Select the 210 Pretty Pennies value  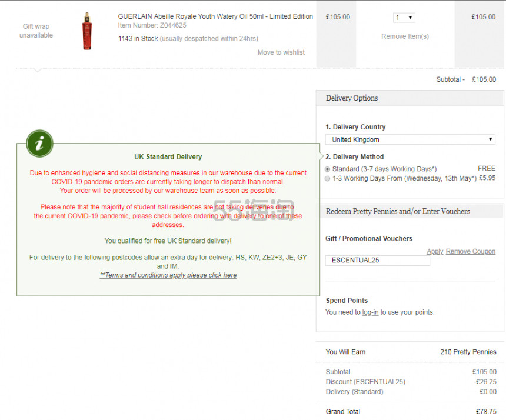coord(468,352)
